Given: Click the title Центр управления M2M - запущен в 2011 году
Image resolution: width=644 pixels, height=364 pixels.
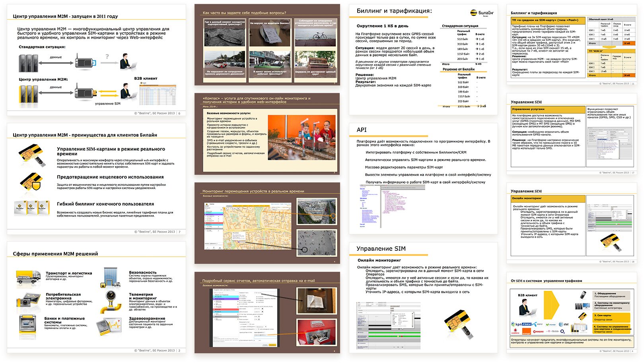Looking at the screenshot, I should click(65, 16).
